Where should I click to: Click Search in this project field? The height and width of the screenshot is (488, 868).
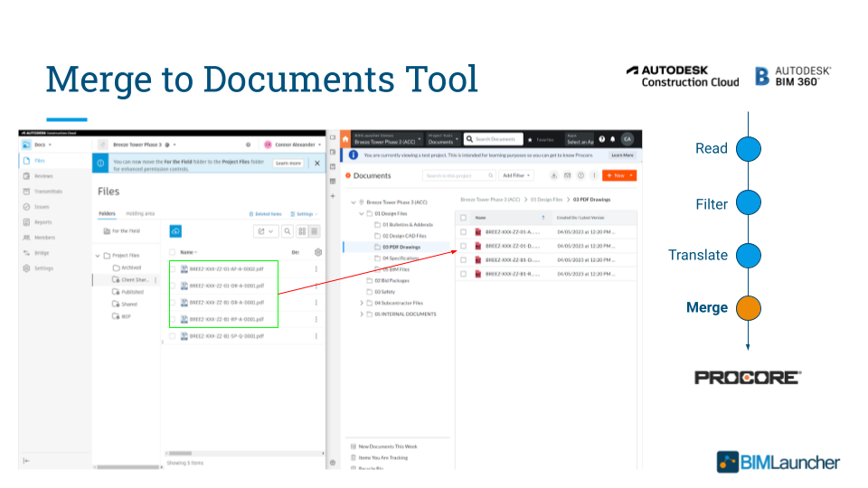pyautogui.click(x=459, y=175)
